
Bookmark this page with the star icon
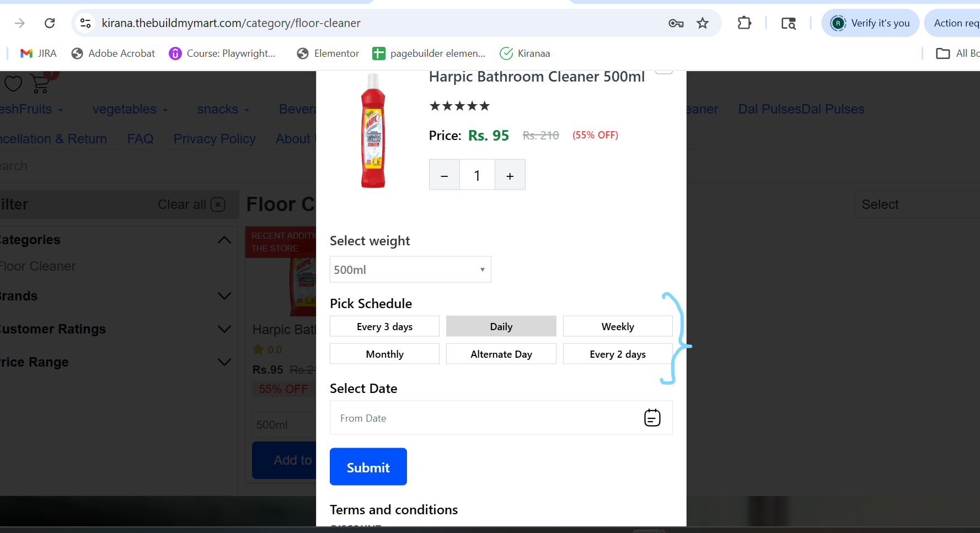tap(703, 23)
